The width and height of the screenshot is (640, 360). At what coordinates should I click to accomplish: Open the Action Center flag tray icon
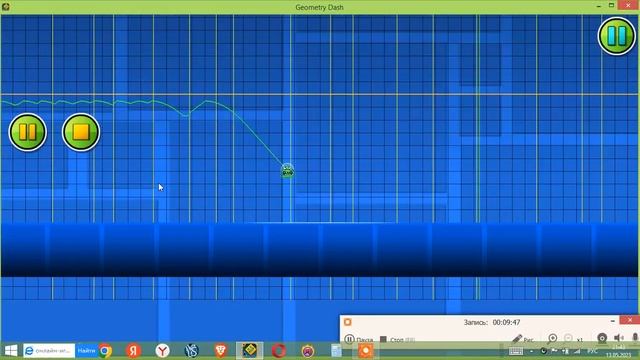(x=554, y=351)
